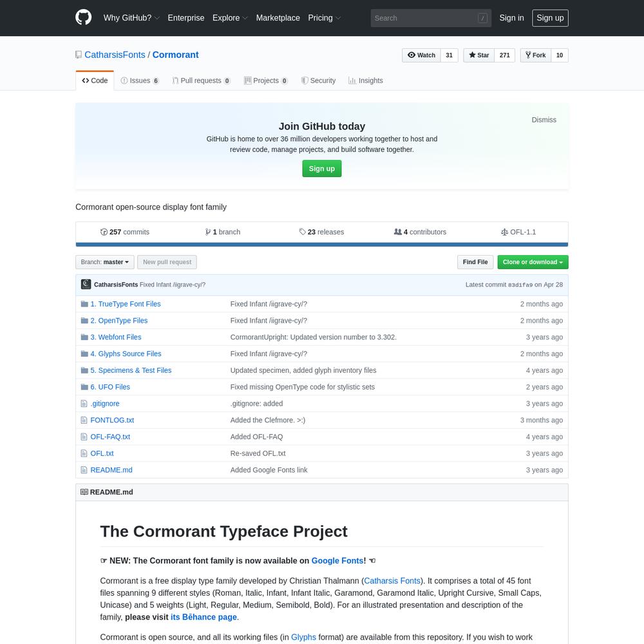Image resolution: width=644 pixels, height=644 pixels.
Task: Click the Find File button
Action: [x=475, y=262]
